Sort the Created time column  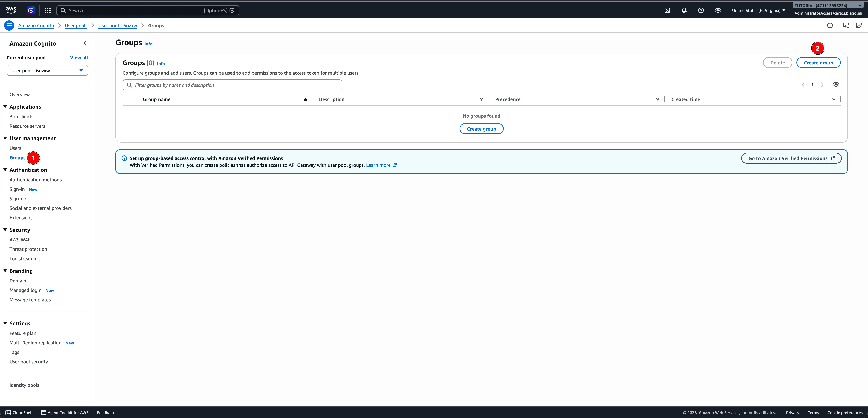[834, 99]
